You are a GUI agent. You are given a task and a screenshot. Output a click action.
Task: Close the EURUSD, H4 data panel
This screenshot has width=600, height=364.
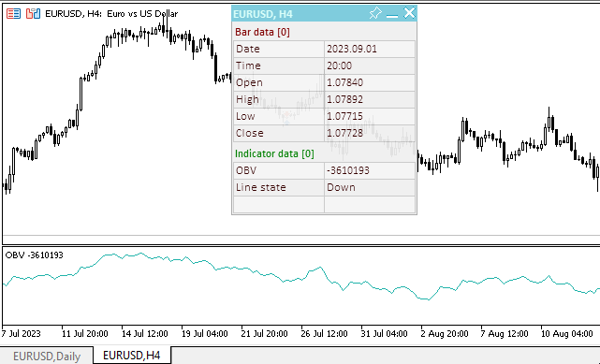(x=409, y=13)
